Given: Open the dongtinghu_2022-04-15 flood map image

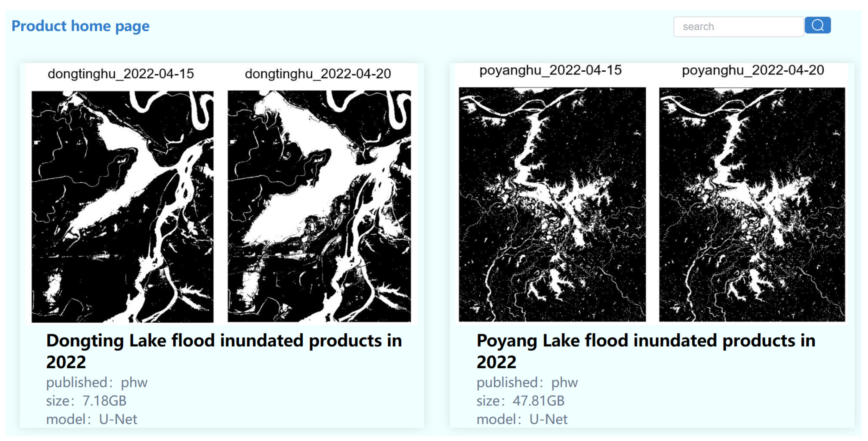Looking at the screenshot, I should [x=122, y=206].
